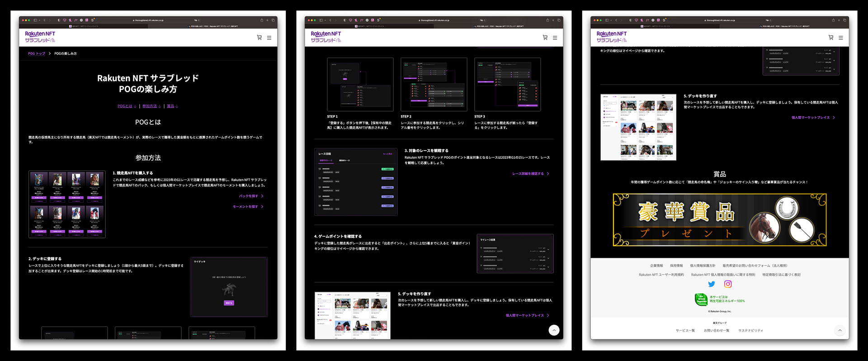Viewport: 868px width, 361px height.
Task: Click the Rakuten NFT logo in left window
Action: pyautogui.click(x=40, y=37)
